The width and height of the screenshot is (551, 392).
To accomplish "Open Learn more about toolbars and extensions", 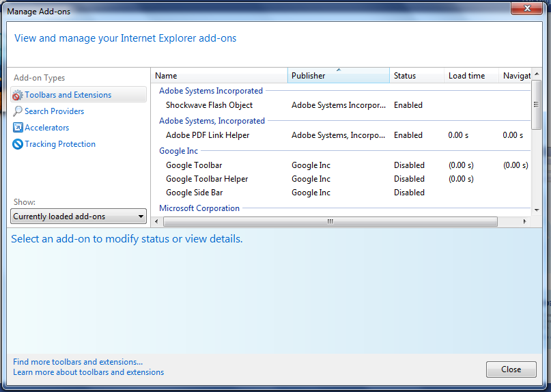I will tap(89, 372).
